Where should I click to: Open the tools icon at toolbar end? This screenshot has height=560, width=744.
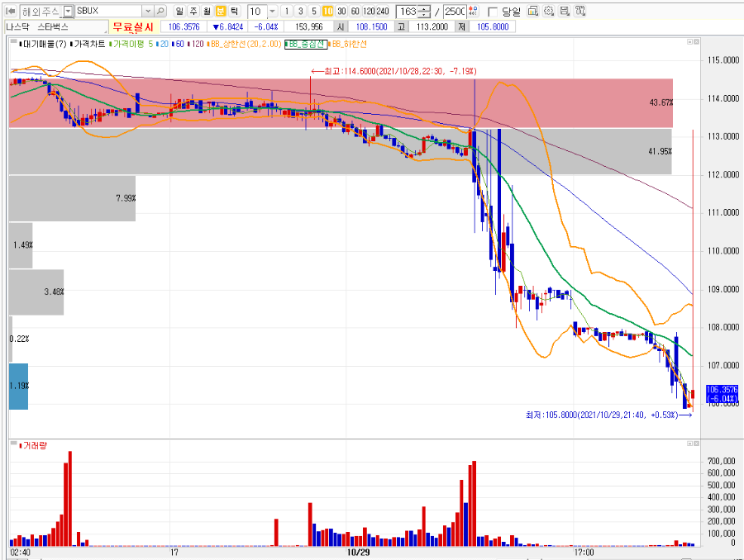[x=580, y=11]
